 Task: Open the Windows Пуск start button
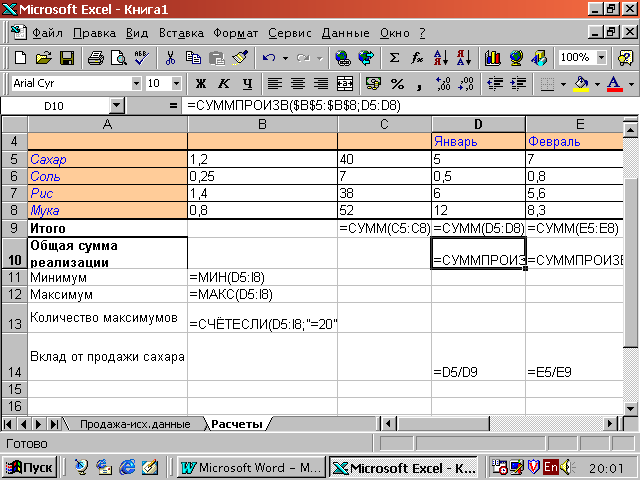click(x=29, y=467)
